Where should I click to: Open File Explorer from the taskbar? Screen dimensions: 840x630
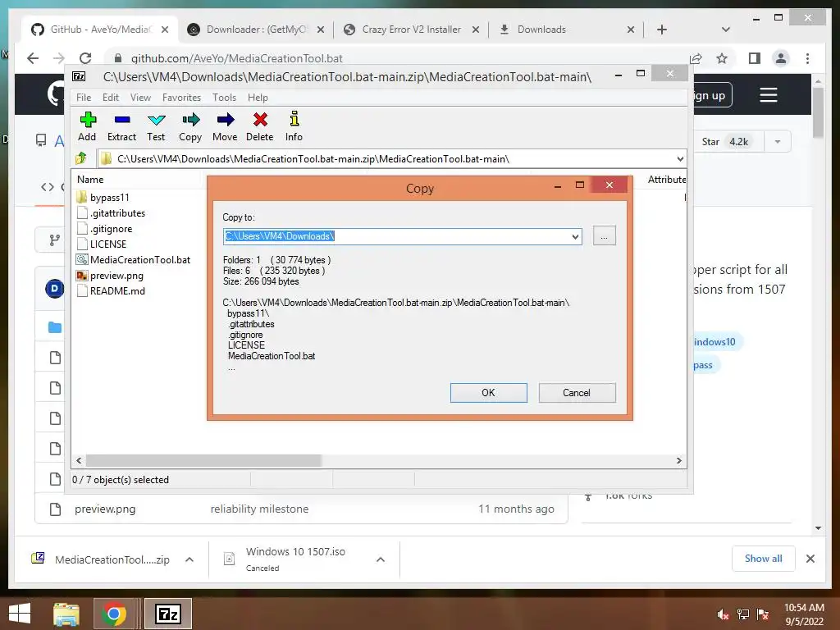click(66, 614)
